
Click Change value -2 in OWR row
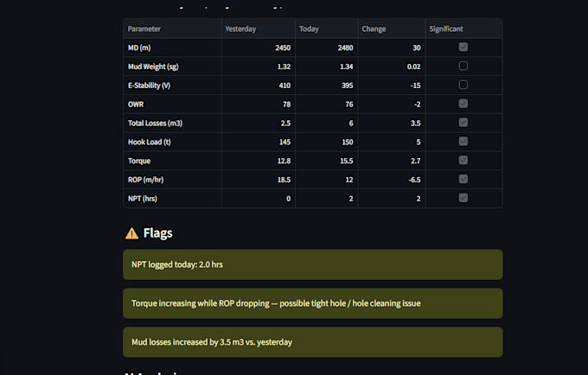point(391,105)
